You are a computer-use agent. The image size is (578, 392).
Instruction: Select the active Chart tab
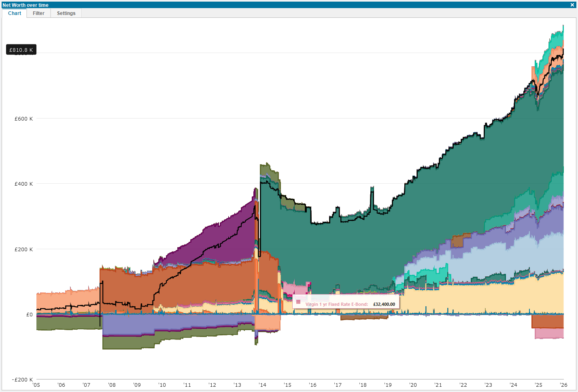pos(14,13)
